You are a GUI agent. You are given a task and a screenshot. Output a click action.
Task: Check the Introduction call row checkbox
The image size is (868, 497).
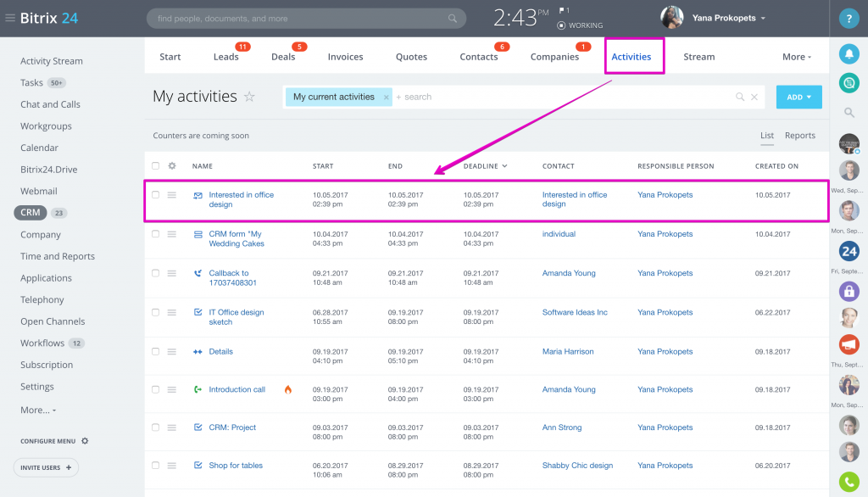tap(156, 389)
